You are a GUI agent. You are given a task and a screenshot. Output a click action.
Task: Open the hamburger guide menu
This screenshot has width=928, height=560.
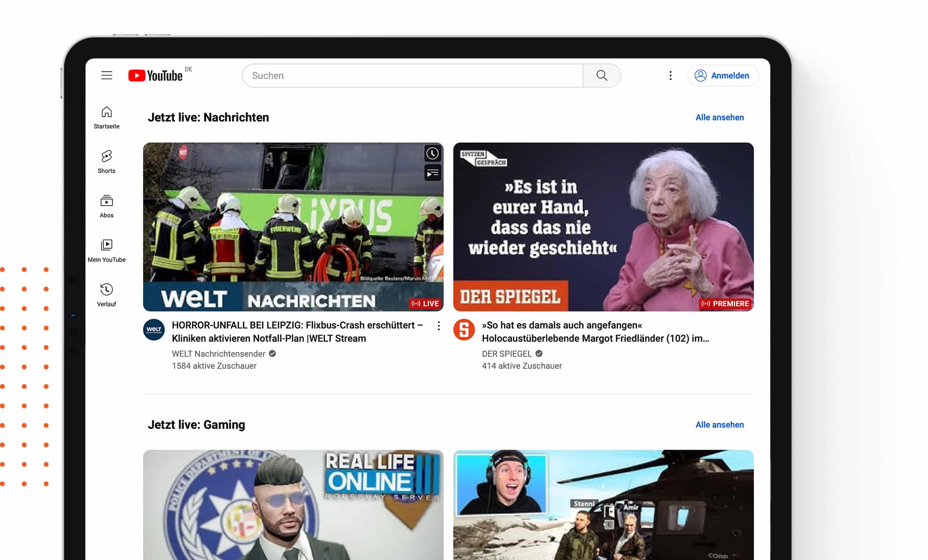tap(107, 76)
